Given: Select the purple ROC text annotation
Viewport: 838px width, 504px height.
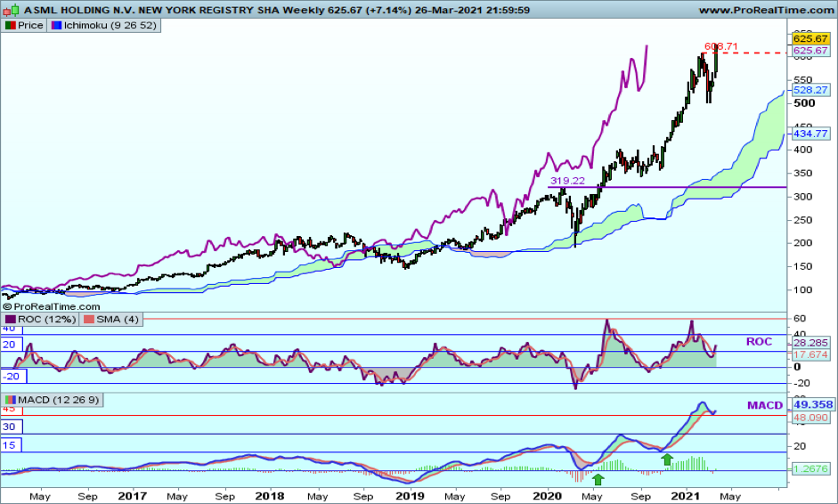Looking at the screenshot, I should (759, 342).
